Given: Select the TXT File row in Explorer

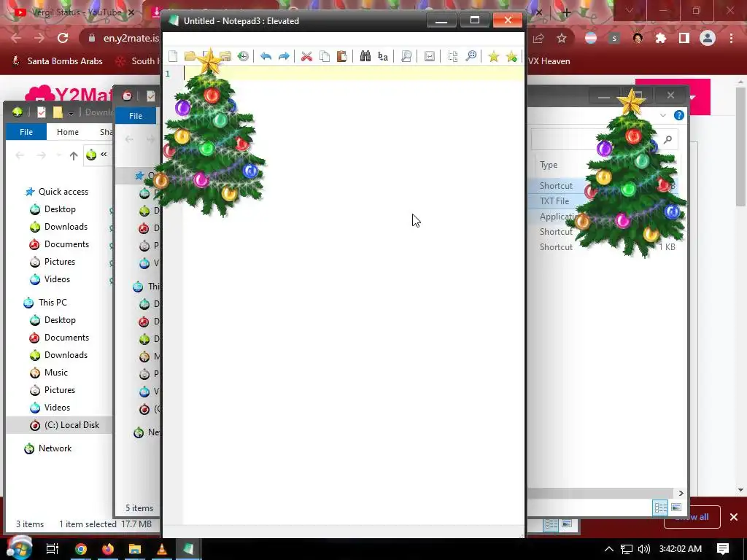Looking at the screenshot, I should 554,201.
